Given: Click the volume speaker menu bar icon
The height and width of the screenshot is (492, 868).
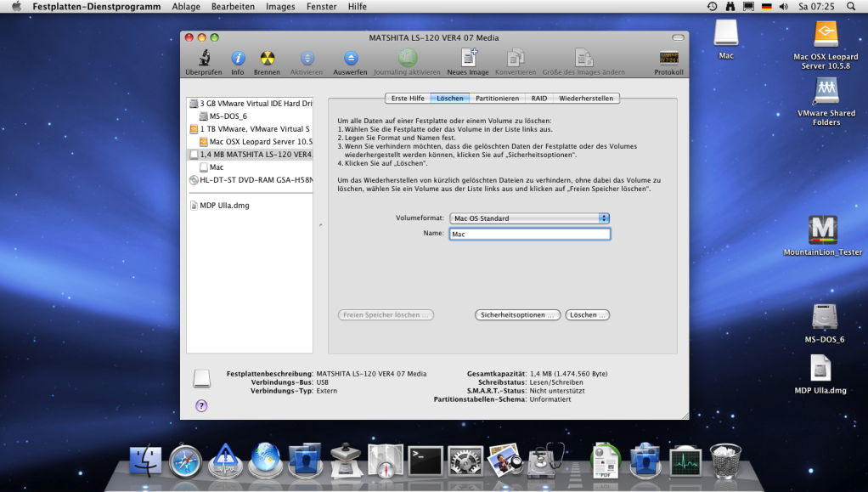Looking at the screenshot, I should [x=784, y=7].
